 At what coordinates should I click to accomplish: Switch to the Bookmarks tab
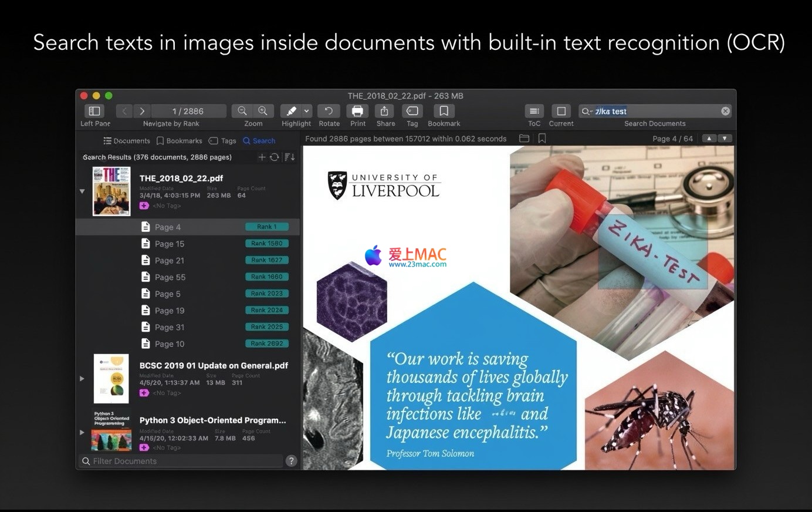pyautogui.click(x=179, y=141)
